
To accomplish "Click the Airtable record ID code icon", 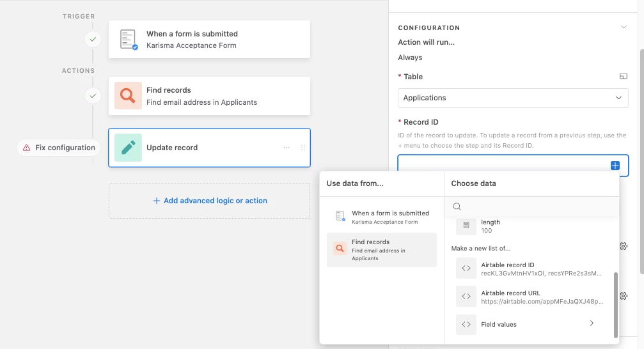I will (466, 268).
